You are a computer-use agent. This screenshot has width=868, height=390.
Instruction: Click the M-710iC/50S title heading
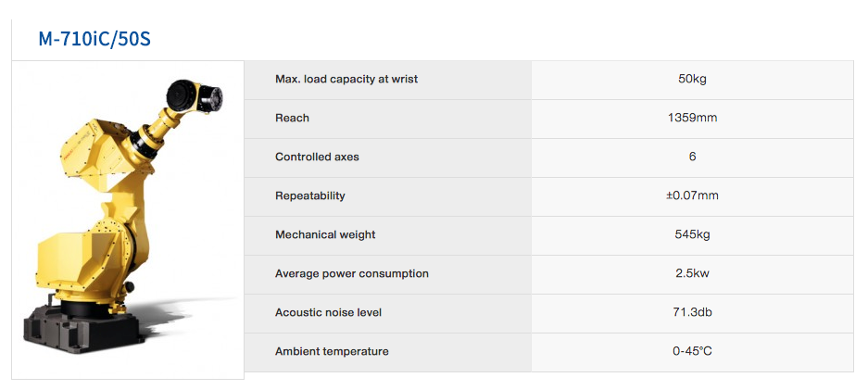coord(94,40)
